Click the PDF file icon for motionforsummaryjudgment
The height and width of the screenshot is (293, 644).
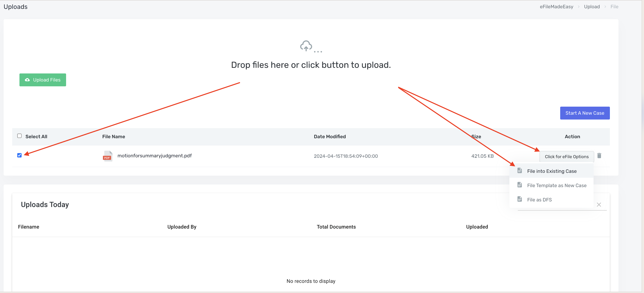point(107,156)
